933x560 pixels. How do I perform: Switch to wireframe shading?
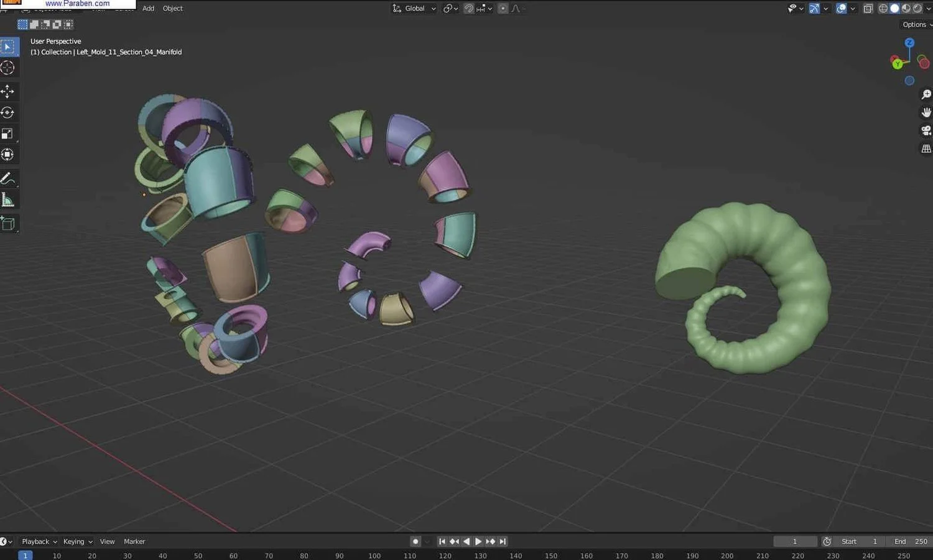tap(883, 9)
